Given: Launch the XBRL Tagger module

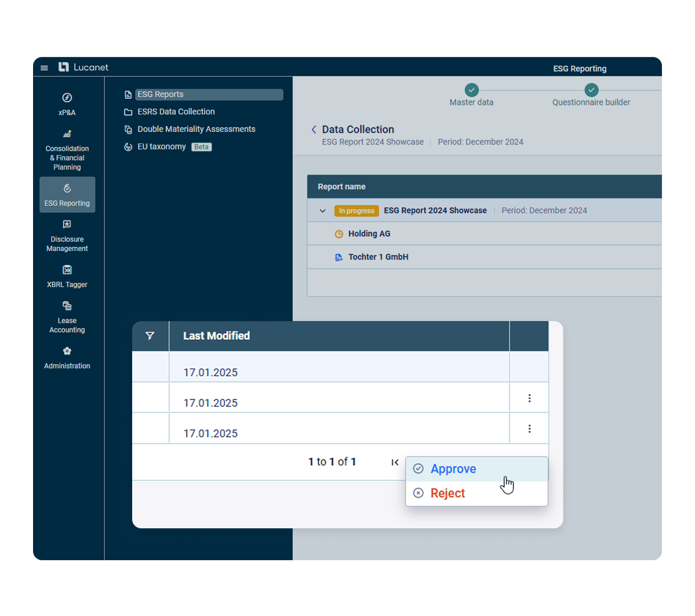Looking at the screenshot, I should [67, 276].
